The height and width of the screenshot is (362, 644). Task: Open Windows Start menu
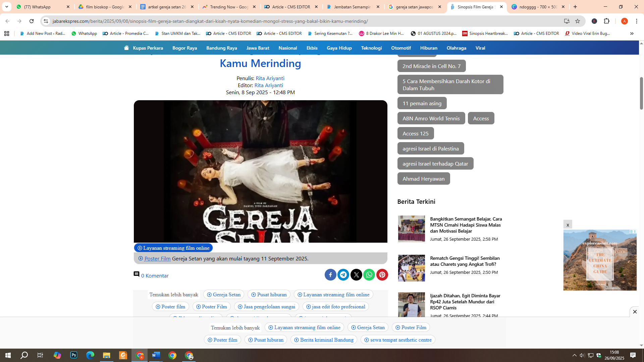click(x=8, y=355)
